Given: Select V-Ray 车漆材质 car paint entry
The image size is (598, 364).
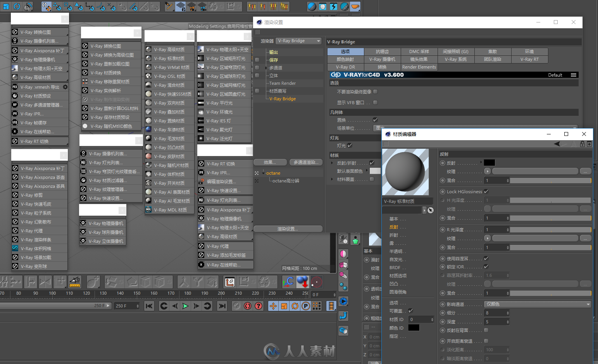Looking at the screenshot, I should click(x=169, y=130).
